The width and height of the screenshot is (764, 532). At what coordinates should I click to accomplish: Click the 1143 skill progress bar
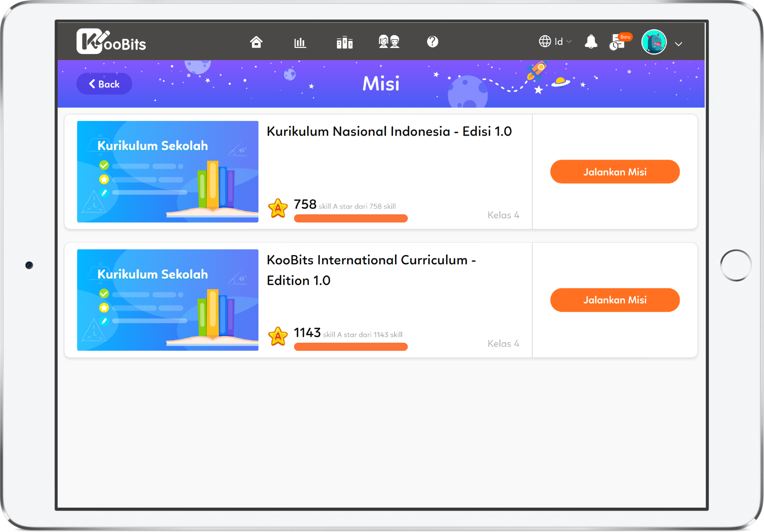tap(351, 347)
